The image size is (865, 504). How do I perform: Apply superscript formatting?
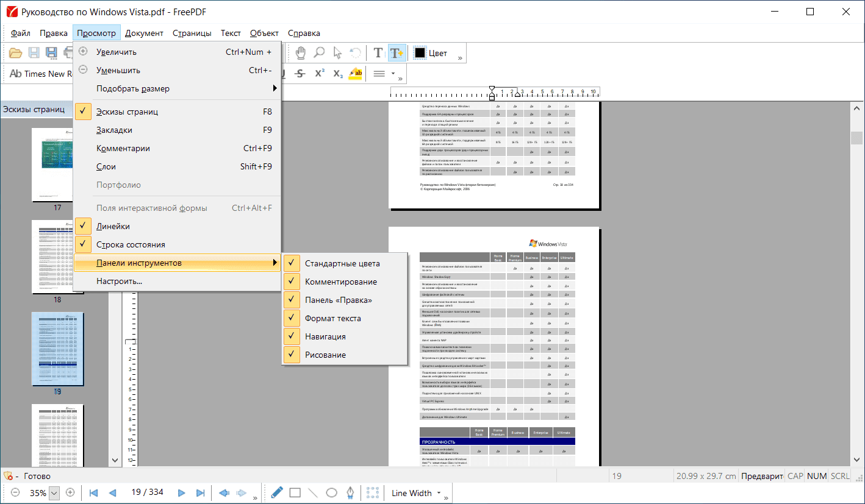319,74
